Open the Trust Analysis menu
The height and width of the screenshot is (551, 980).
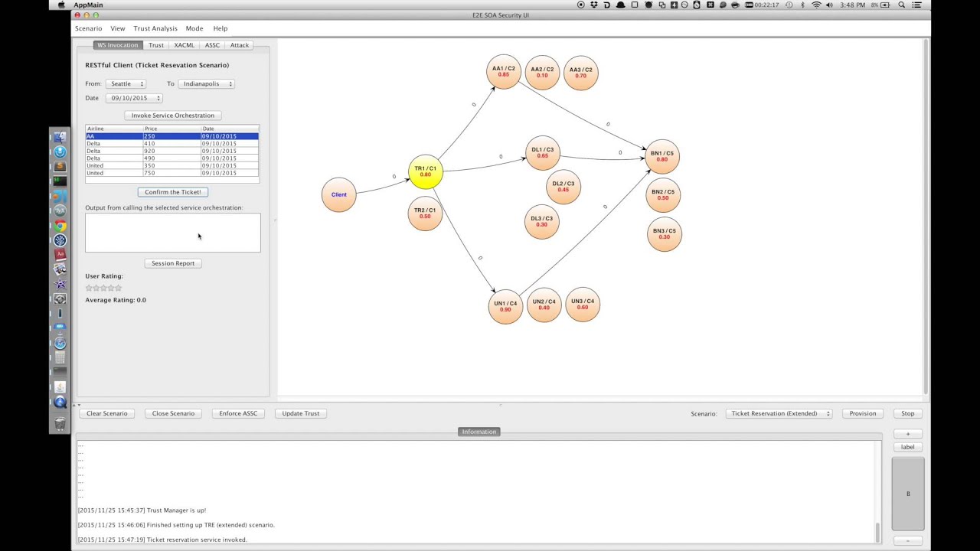pos(155,28)
